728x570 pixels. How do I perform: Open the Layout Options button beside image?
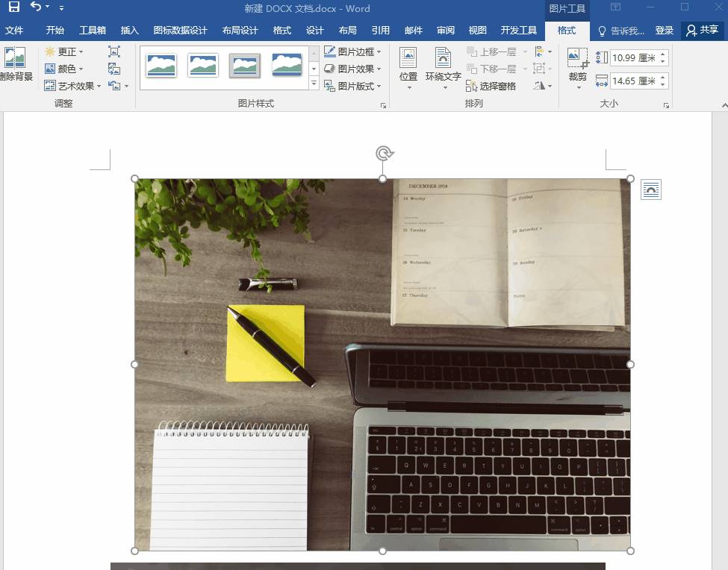651,190
